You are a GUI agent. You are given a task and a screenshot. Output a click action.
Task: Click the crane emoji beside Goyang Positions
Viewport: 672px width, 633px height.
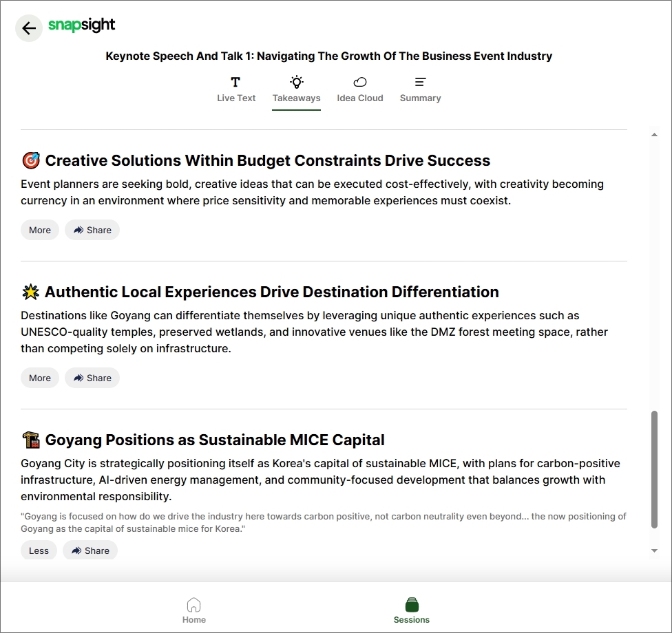coord(30,440)
